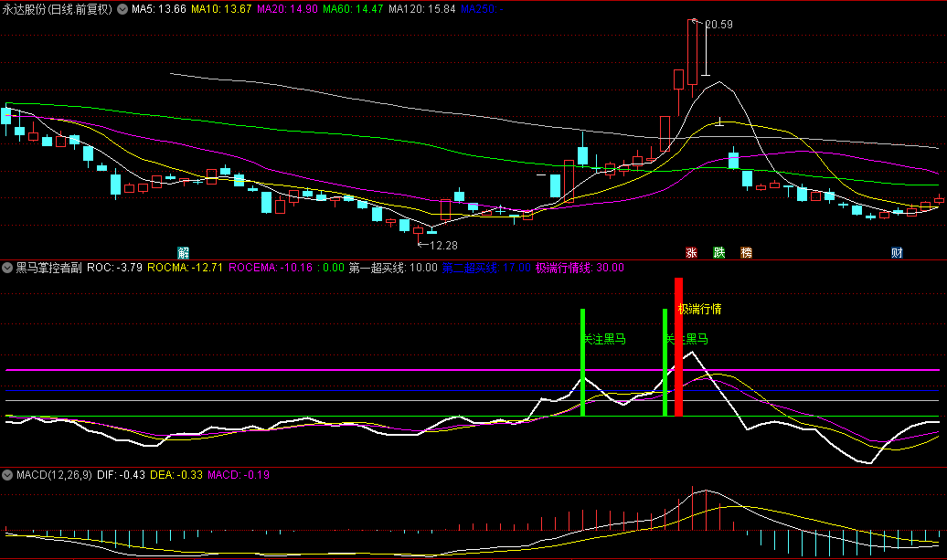Viewport: 947px width, 560px height.
Task: Click the 20.59 high price annotation
Action: (x=718, y=25)
